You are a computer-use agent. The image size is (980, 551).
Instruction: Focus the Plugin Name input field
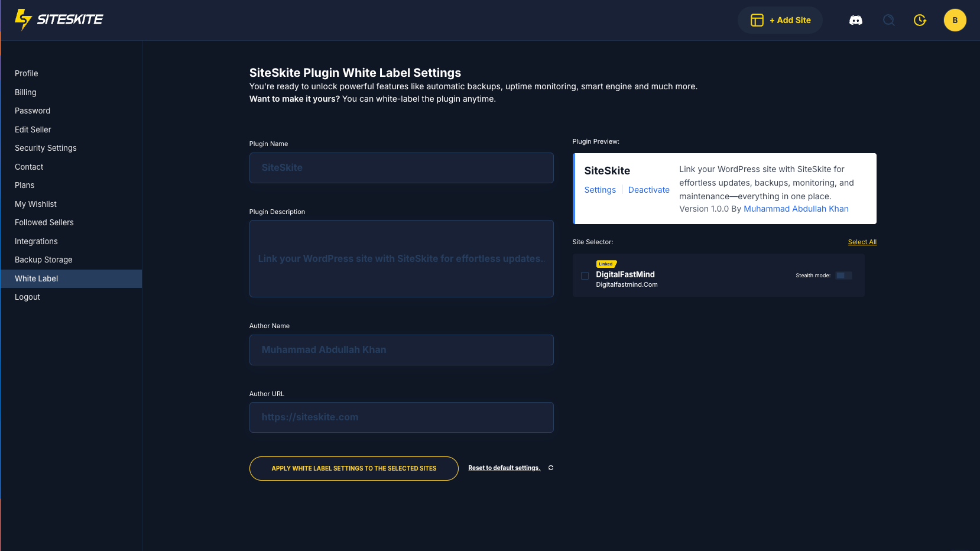(x=401, y=168)
